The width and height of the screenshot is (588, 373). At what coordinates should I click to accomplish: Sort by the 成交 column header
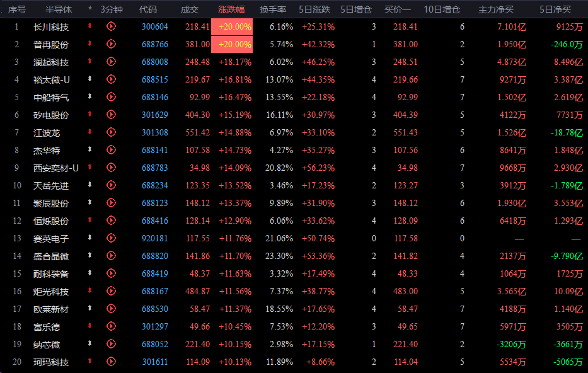click(x=189, y=9)
